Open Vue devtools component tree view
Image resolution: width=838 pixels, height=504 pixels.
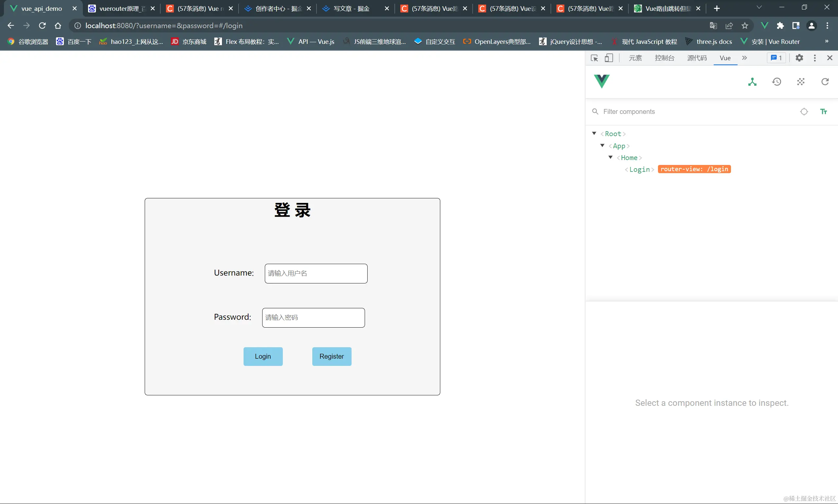tap(752, 82)
